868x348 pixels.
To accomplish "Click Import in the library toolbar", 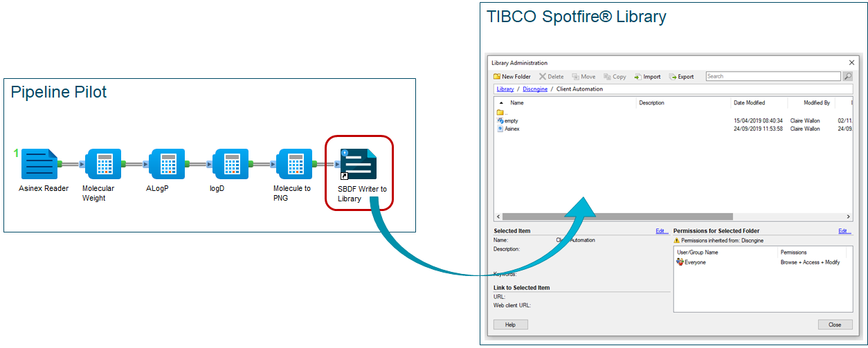I will click(x=647, y=77).
